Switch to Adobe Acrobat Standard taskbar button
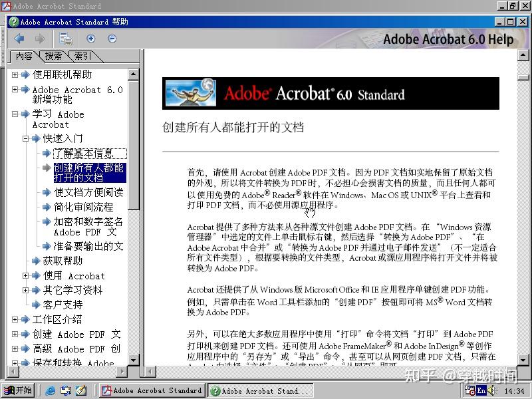 tap(152, 390)
